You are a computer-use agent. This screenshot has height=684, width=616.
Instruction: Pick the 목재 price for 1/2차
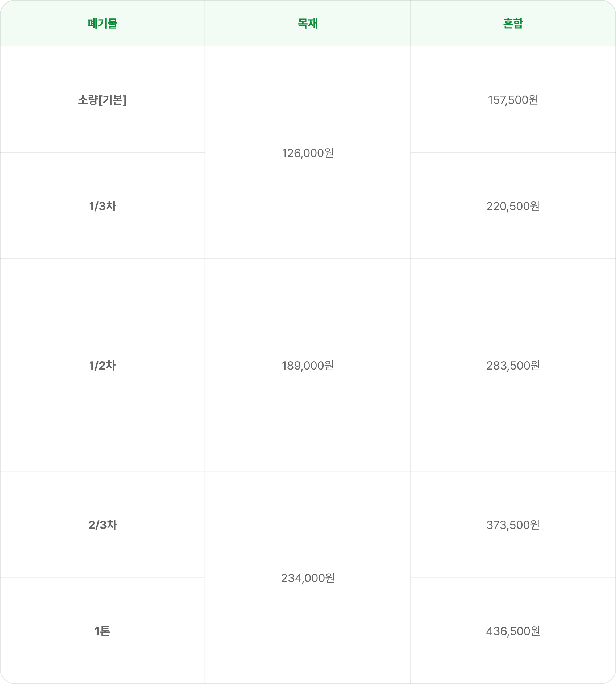point(308,366)
